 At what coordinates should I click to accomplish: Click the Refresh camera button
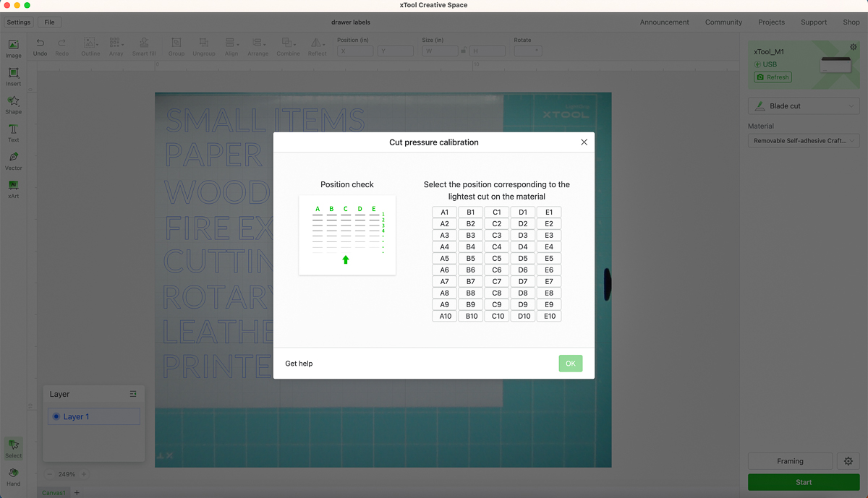(773, 77)
